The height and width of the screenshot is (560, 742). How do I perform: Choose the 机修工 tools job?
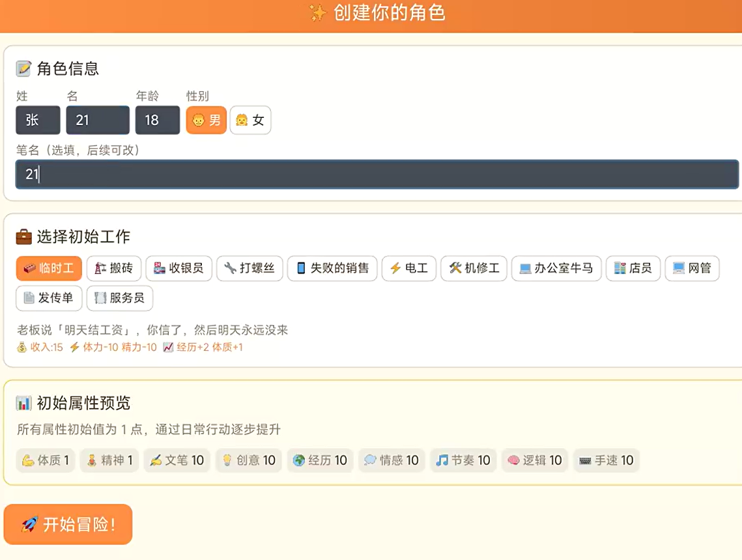click(x=474, y=268)
